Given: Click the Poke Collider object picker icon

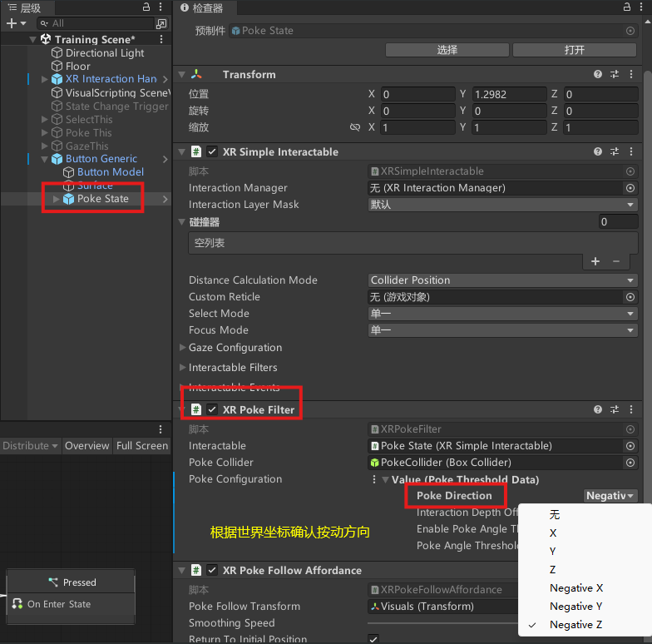Looking at the screenshot, I should 630,463.
